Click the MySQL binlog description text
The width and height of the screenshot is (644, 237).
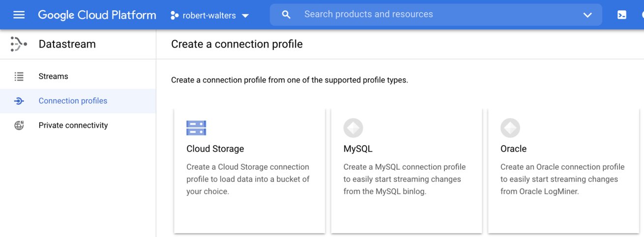coord(405,179)
